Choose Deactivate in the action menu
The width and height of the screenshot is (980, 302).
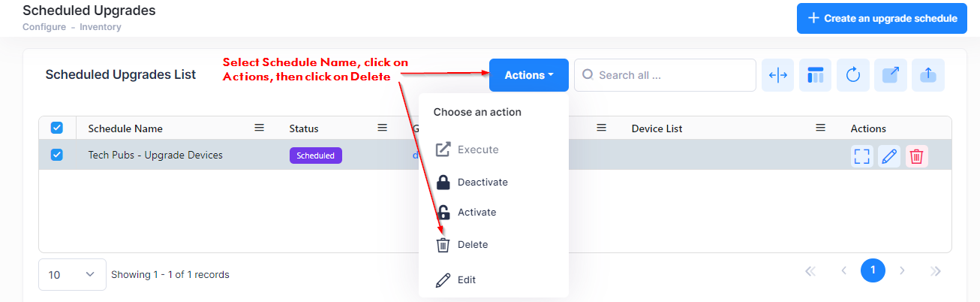(x=482, y=183)
